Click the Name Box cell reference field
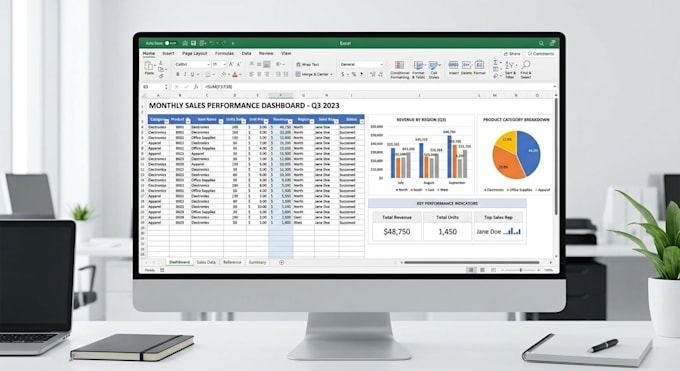The width and height of the screenshot is (680, 371). (x=155, y=87)
